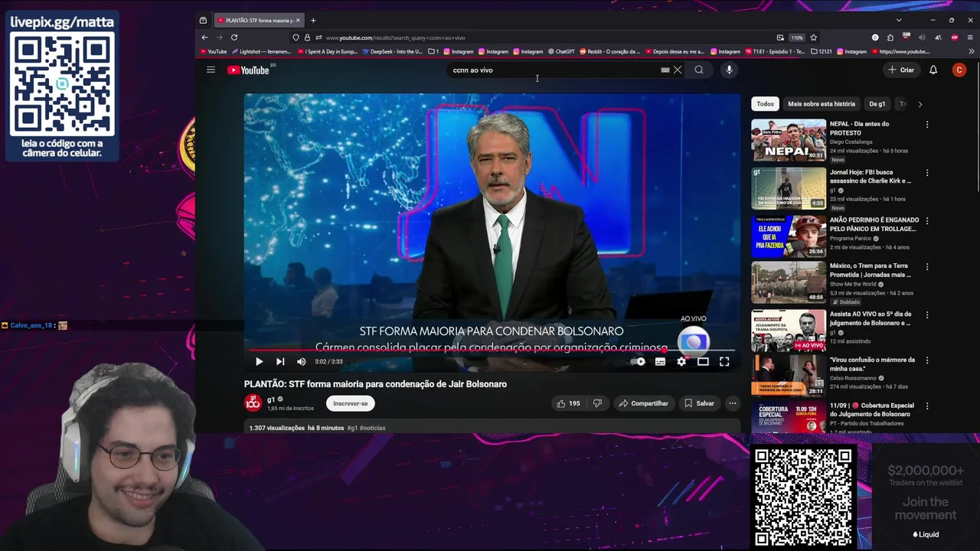Open the ChatGPT bookmark
980x551 pixels.
click(x=561, y=51)
